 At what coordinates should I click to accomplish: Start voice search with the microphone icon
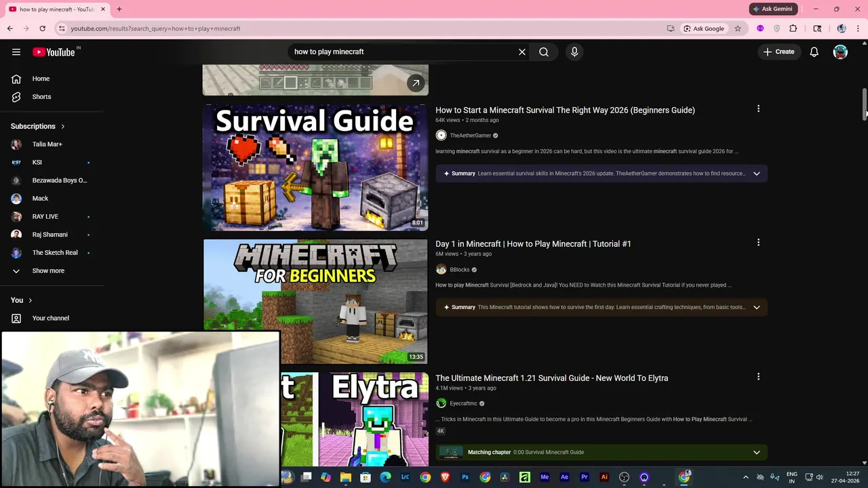click(x=574, y=52)
